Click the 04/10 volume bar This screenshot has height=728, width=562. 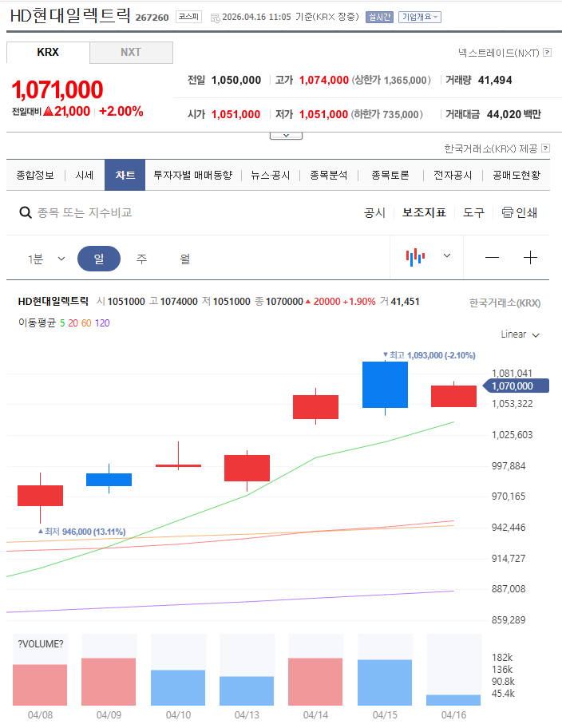pos(178,687)
